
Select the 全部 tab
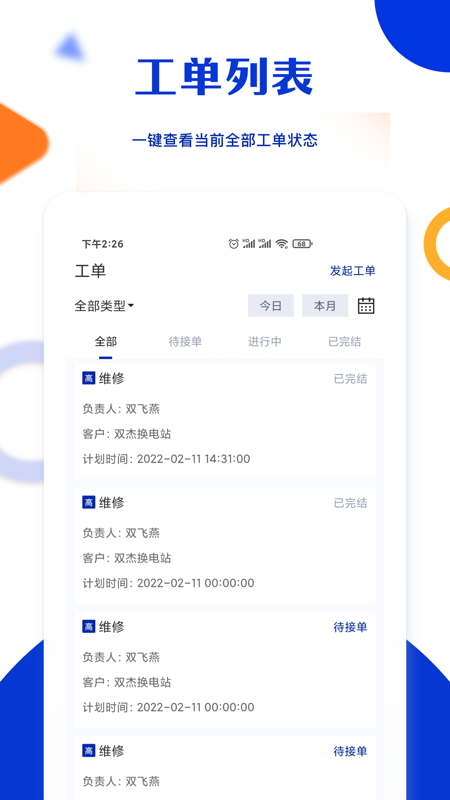pos(106,341)
